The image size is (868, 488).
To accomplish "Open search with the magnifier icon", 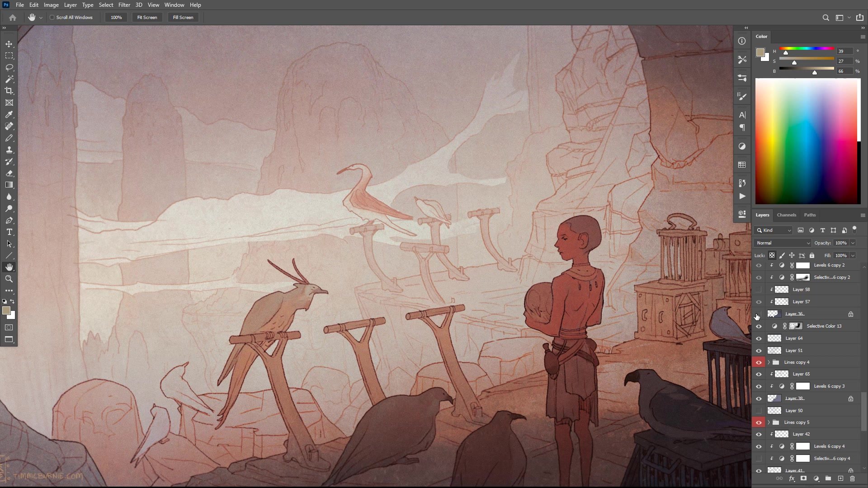I will point(826,17).
